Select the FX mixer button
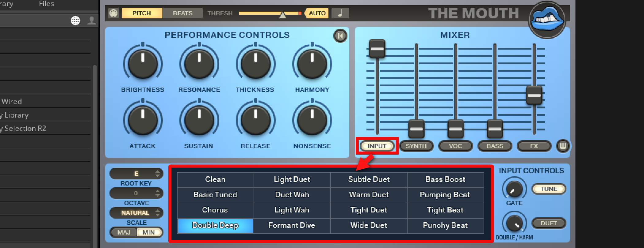 tap(534, 146)
